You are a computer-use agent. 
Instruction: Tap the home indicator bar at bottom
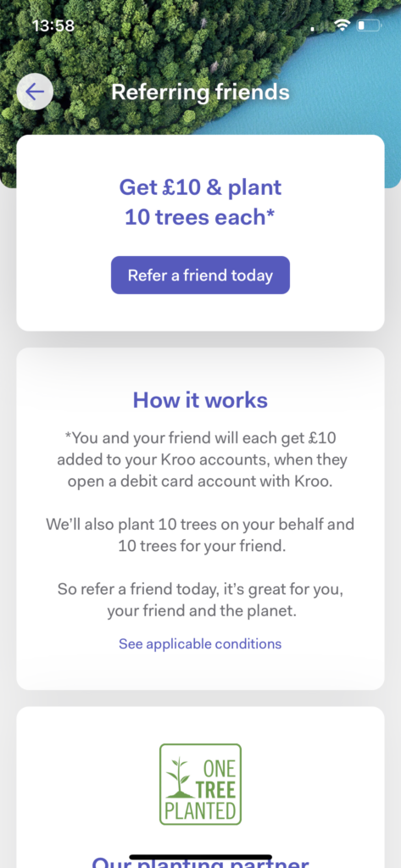point(200,857)
